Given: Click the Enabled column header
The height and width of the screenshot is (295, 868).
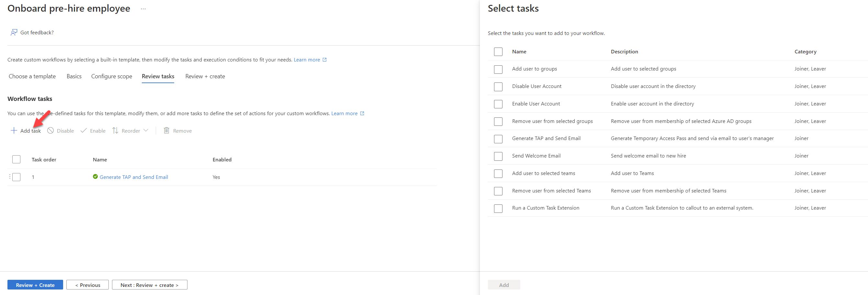Looking at the screenshot, I should tap(222, 159).
